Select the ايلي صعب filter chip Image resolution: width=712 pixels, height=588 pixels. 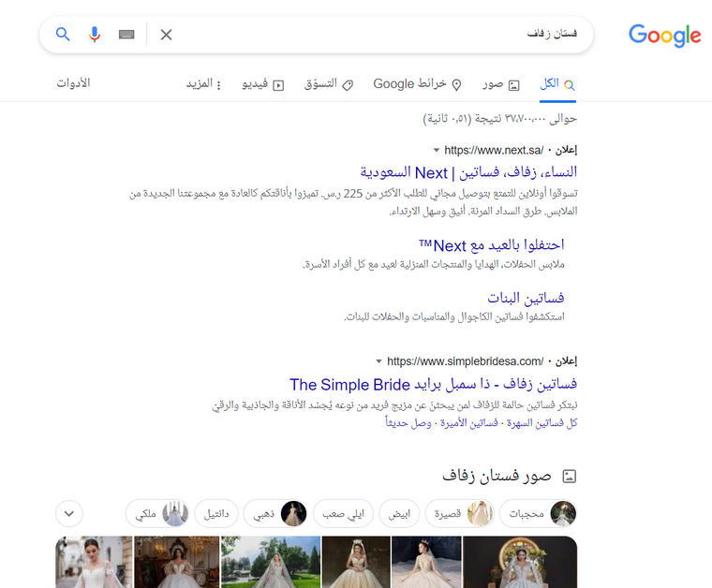pos(343,514)
